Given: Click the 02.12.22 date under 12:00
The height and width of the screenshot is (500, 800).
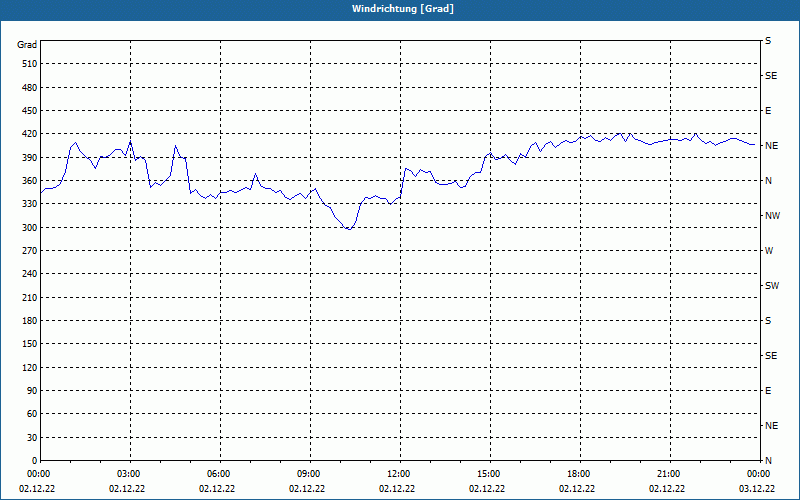Looking at the screenshot, I should (x=397, y=489).
